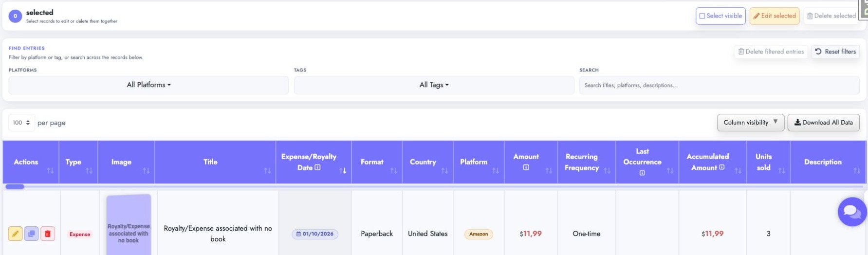Sort table by Format column
Image resolution: width=868 pixels, height=255 pixels.
click(x=393, y=171)
